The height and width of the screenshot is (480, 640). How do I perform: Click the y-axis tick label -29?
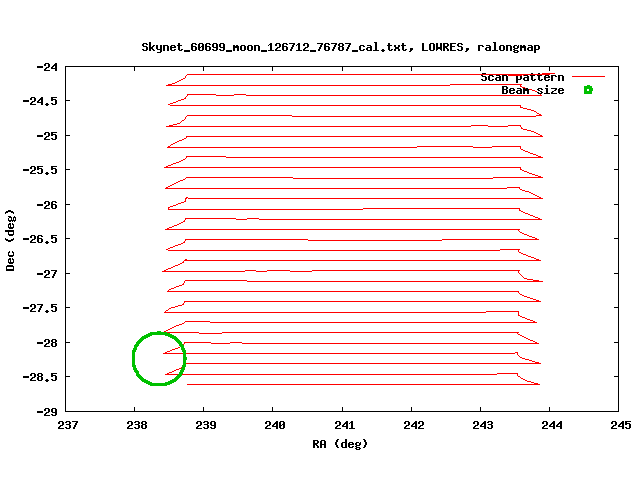(x=47, y=412)
